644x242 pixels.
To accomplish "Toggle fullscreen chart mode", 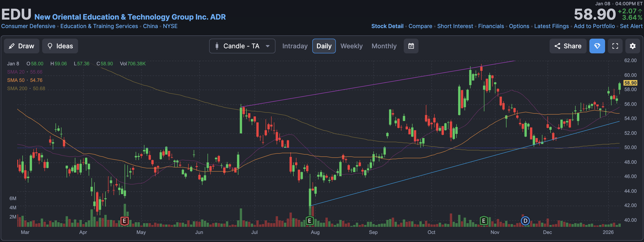I will coord(615,46).
